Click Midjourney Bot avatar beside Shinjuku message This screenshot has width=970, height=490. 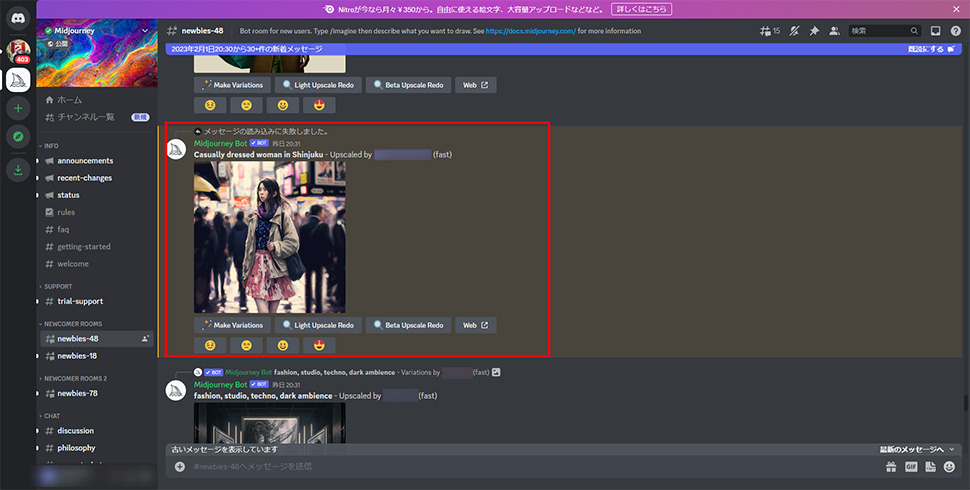click(x=176, y=150)
